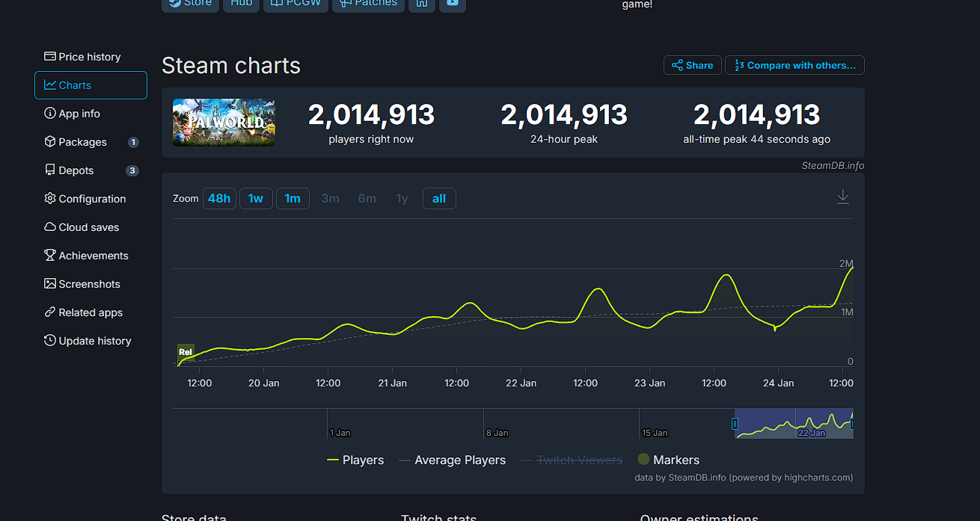Viewport: 980px width, 521px height.
Task: Open Compare with others dialog
Action: click(x=794, y=65)
